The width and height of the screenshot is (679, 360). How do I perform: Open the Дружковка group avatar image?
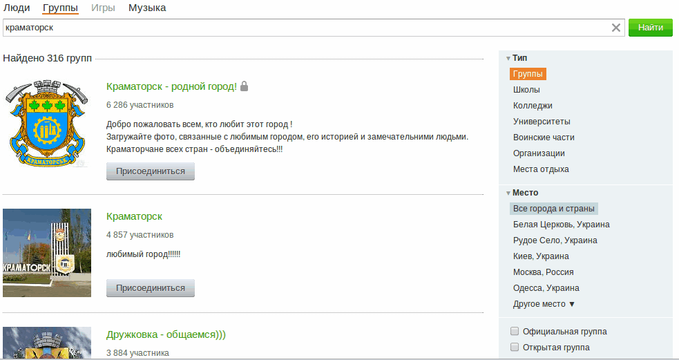pyautogui.click(x=47, y=343)
